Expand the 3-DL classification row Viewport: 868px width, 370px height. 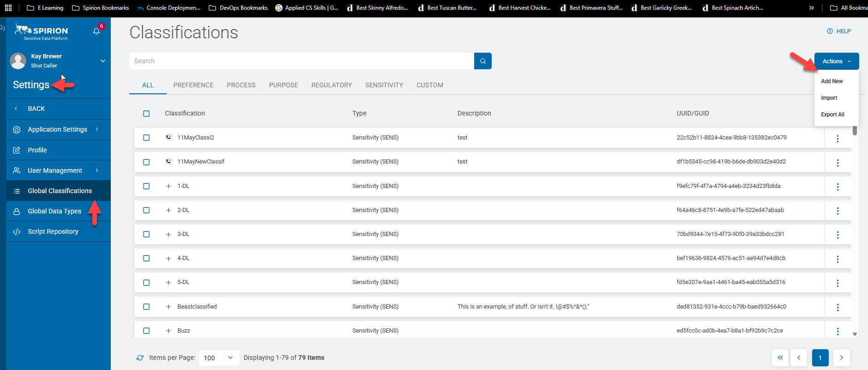pos(169,235)
